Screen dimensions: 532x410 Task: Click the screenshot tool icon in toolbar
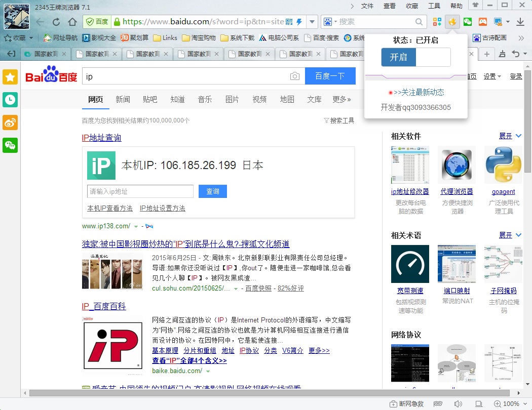tap(498, 23)
